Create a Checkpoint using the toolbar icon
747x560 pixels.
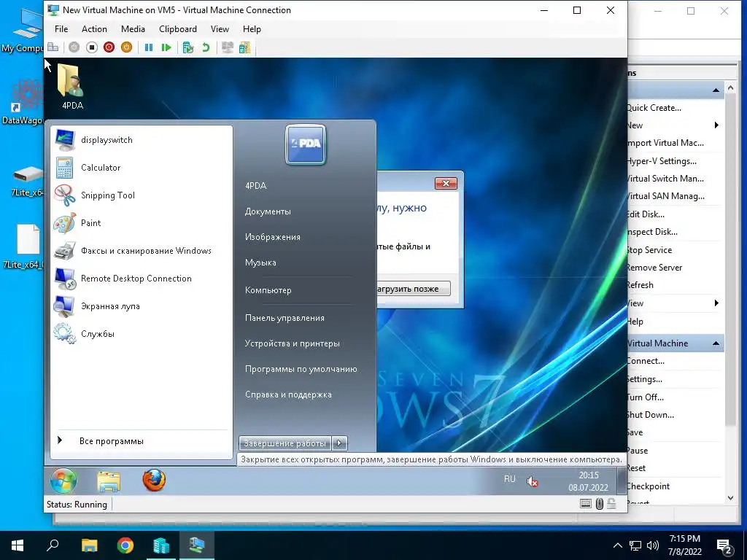pos(188,47)
